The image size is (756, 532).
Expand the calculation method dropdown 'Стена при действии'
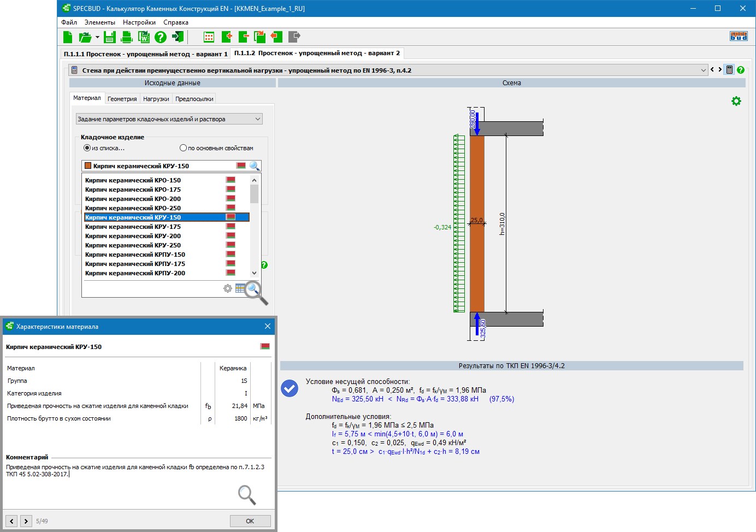tap(703, 70)
